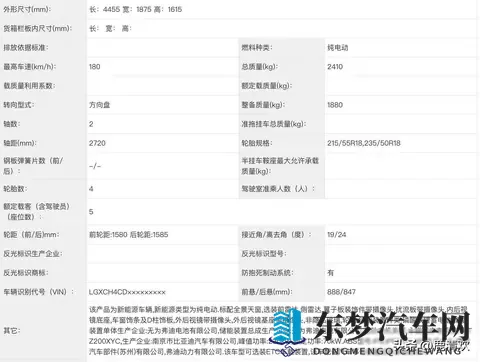Click the 轴数 label
Image resolution: width=480 pixels, height=362 pixels.
tap(12, 124)
